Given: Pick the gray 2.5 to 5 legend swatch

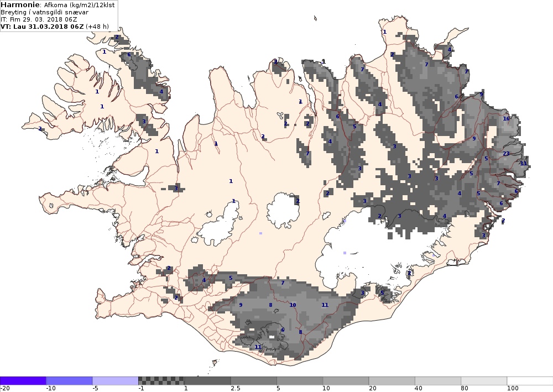Looking at the screenshot, I should [x=254, y=381].
